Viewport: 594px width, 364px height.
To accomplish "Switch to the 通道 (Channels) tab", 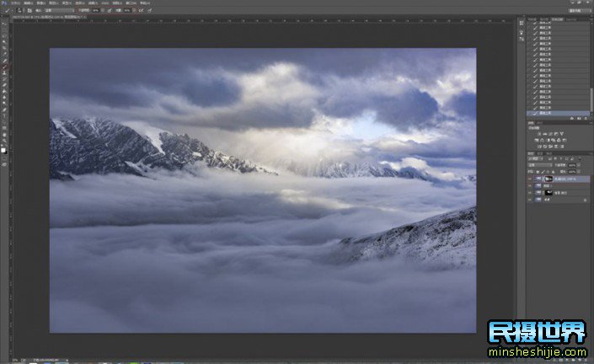I will [540, 154].
